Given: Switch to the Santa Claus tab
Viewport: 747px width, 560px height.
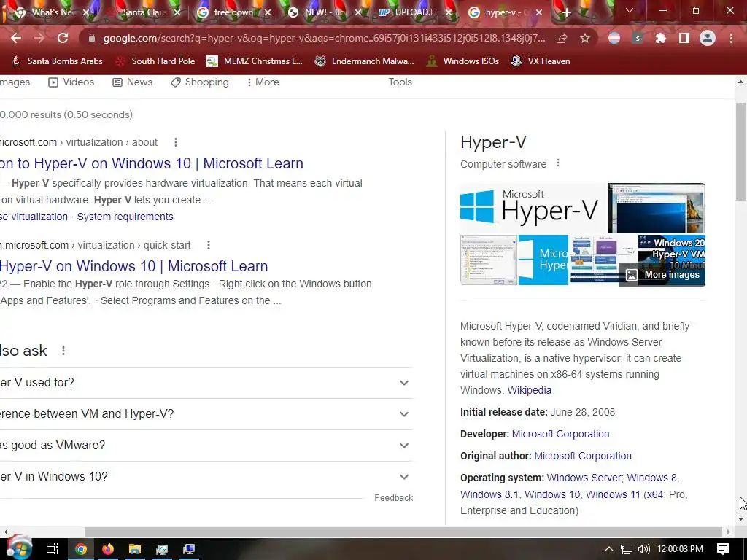Looking at the screenshot, I should coord(143,12).
